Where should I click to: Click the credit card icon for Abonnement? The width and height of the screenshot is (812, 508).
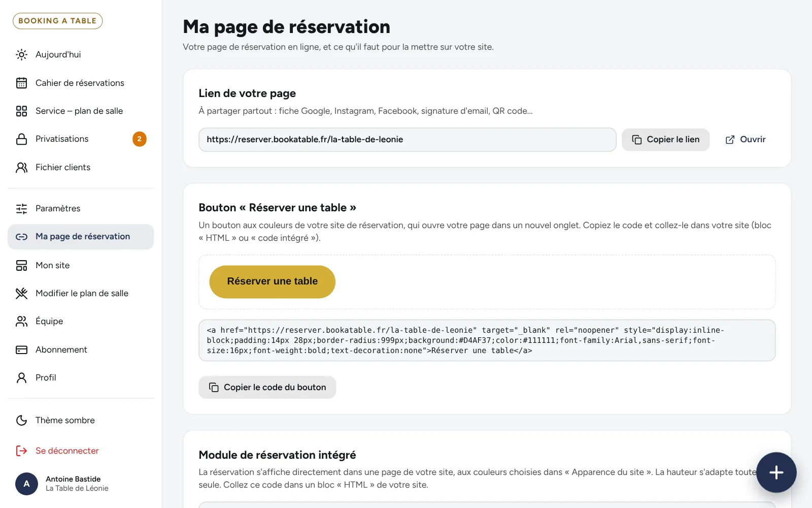pyautogui.click(x=21, y=350)
